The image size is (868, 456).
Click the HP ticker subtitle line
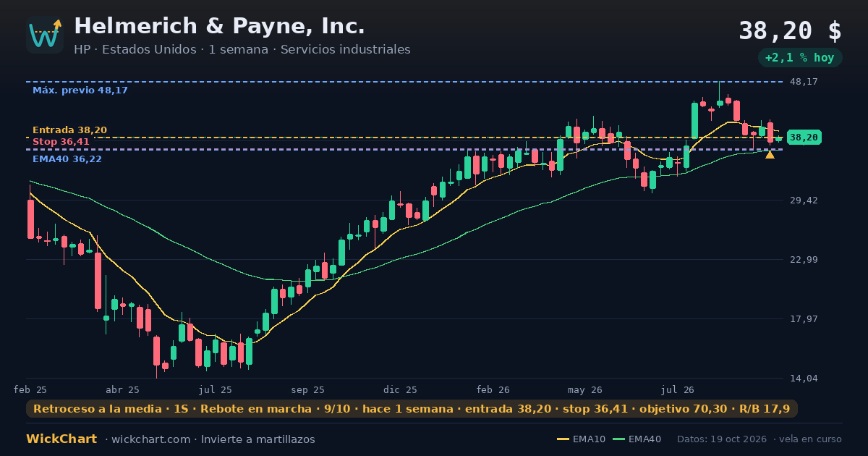pyautogui.click(x=242, y=50)
